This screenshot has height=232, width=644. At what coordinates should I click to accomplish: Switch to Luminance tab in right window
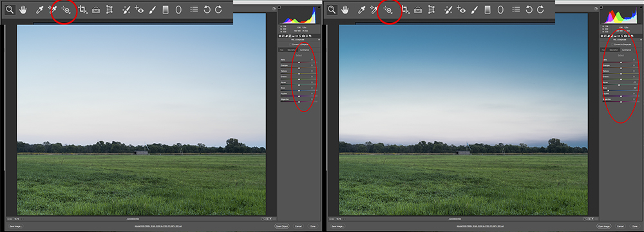click(x=627, y=50)
